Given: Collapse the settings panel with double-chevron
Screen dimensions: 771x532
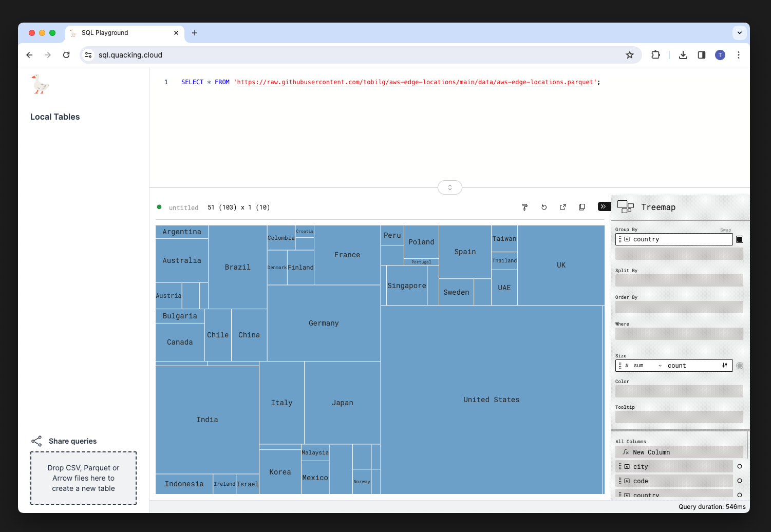Looking at the screenshot, I should (603, 206).
